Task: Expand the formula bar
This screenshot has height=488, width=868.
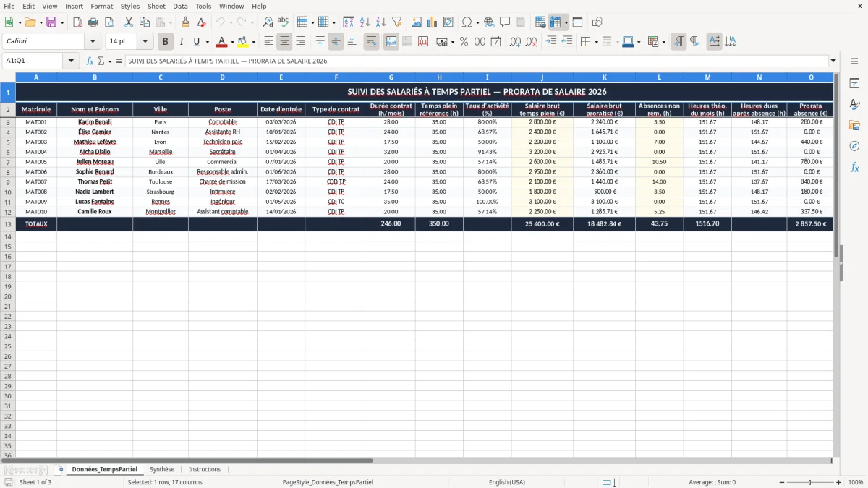Action: coord(833,61)
